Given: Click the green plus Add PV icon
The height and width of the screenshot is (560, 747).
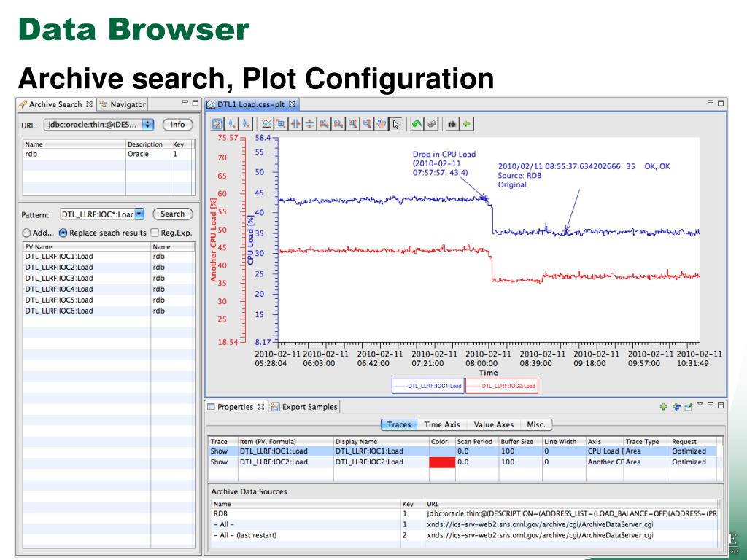Looking at the screenshot, I should tap(663, 407).
